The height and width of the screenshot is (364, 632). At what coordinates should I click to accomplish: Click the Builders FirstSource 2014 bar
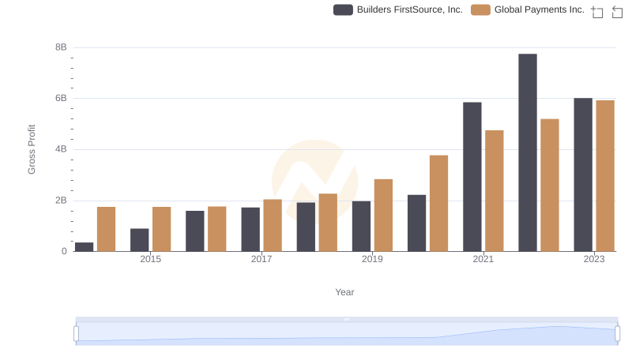click(84, 247)
